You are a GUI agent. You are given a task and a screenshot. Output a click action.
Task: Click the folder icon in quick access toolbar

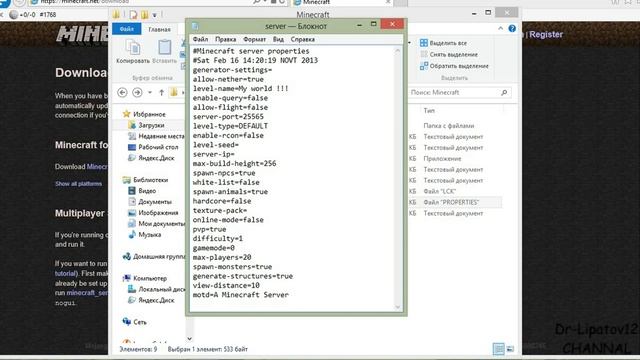coord(144,15)
